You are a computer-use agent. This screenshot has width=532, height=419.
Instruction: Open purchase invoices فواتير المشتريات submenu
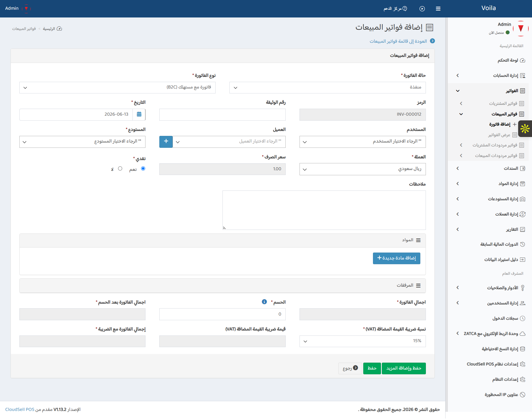tap(492, 103)
